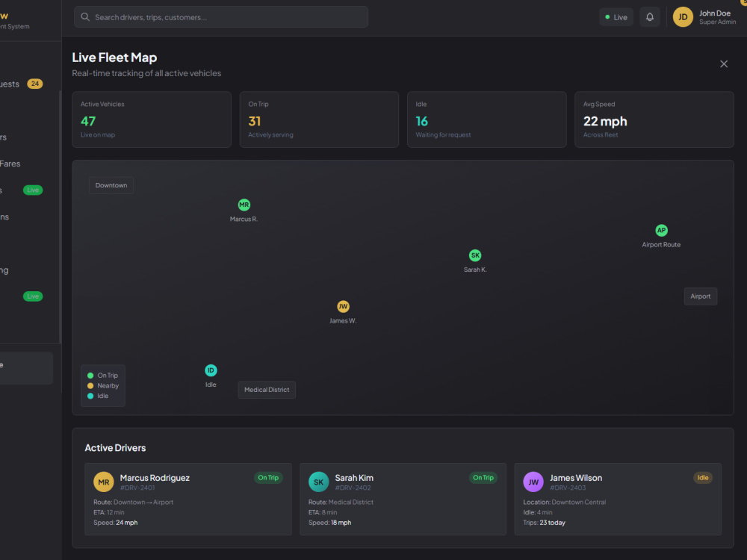
Task: Click the search magnifier icon
Action: (85, 17)
